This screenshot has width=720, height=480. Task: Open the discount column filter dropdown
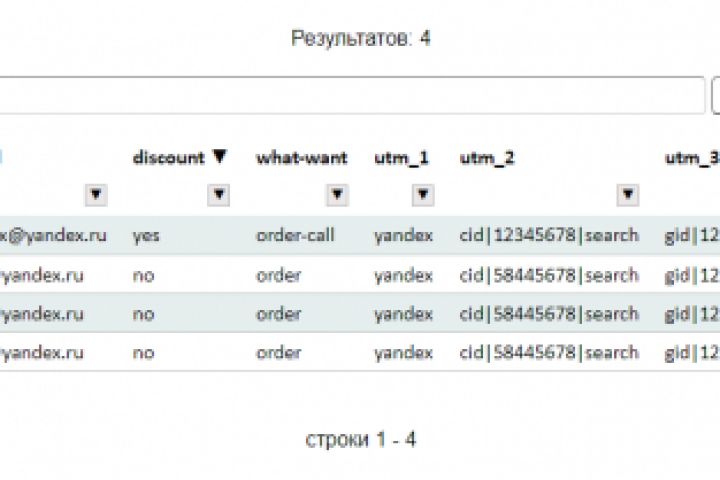pos(218,195)
